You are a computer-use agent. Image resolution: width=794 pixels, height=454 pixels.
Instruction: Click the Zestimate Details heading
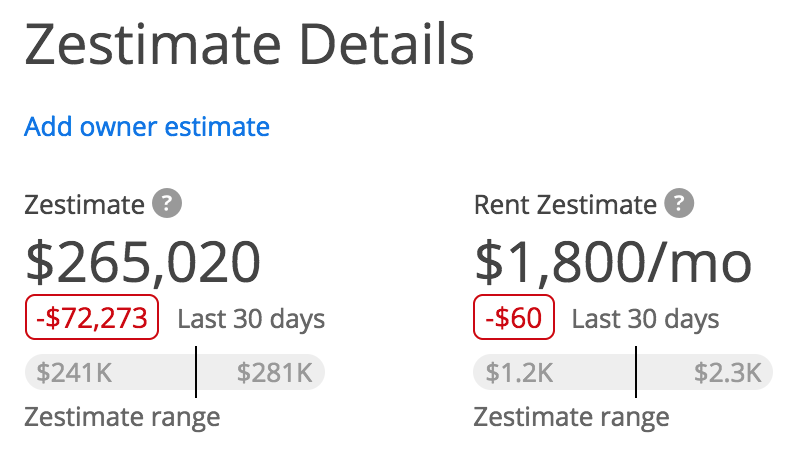pos(249,45)
